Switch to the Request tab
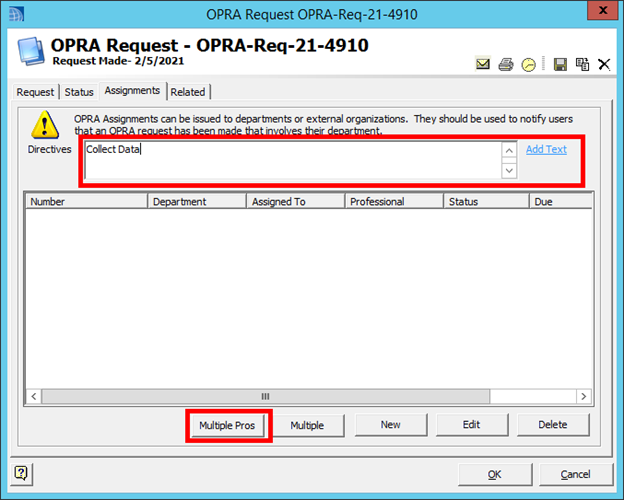The height and width of the screenshot is (500, 624). (35, 92)
